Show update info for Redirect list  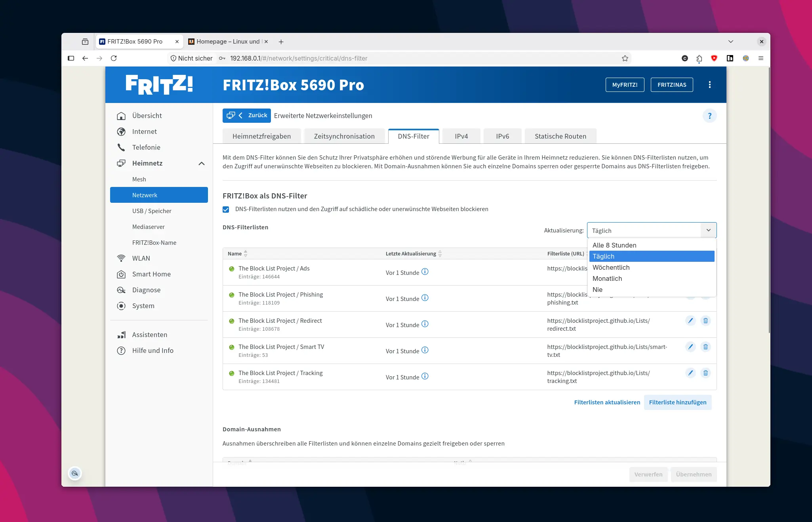[425, 324]
